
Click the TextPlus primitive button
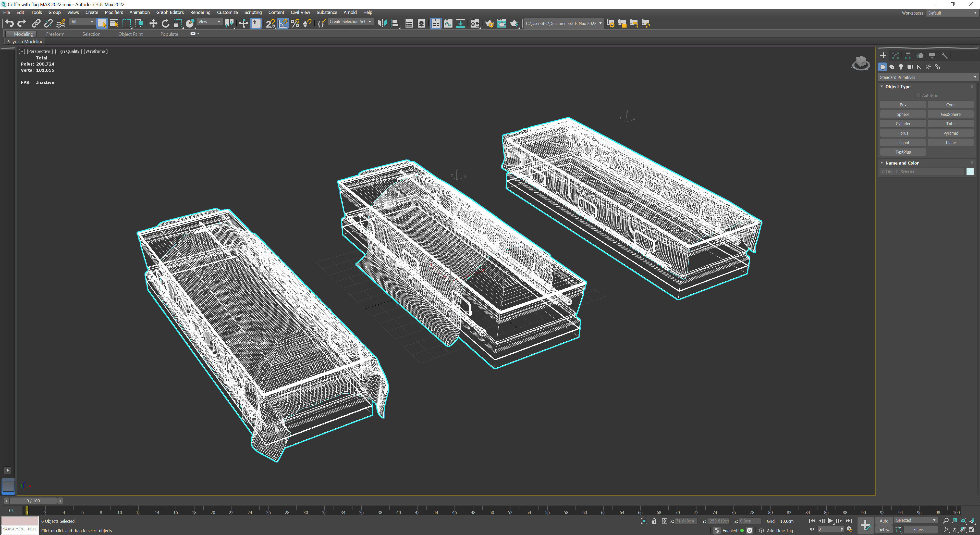coord(903,152)
